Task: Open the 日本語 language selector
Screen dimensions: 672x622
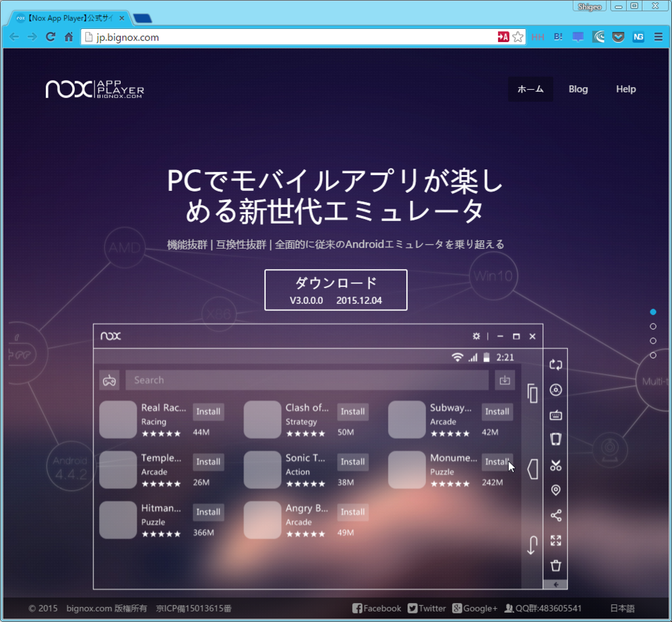Action: tap(622, 608)
